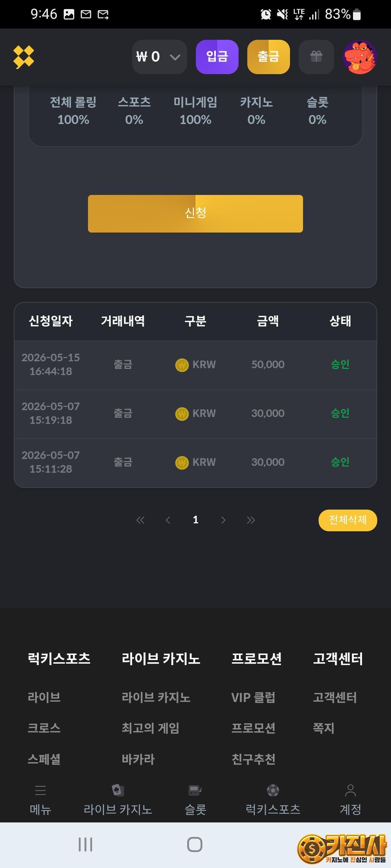
Task: Open the red crocodile profile avatar
Action: (x=360, y=57)
